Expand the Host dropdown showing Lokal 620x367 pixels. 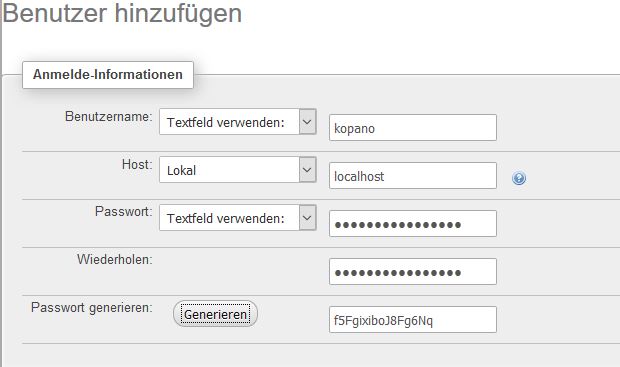click(238, 170)
